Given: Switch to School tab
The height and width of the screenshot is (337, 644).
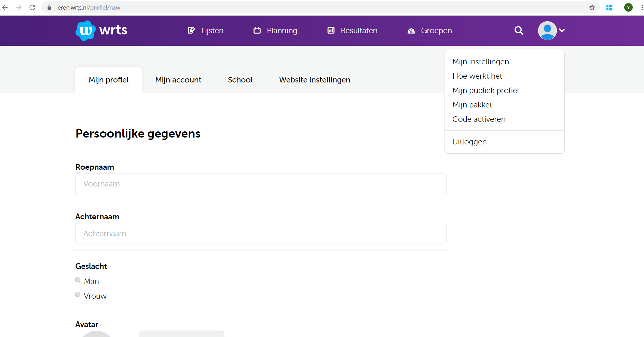Looking at the screenshot, I should pyautogui.click(x=240, y=80).
